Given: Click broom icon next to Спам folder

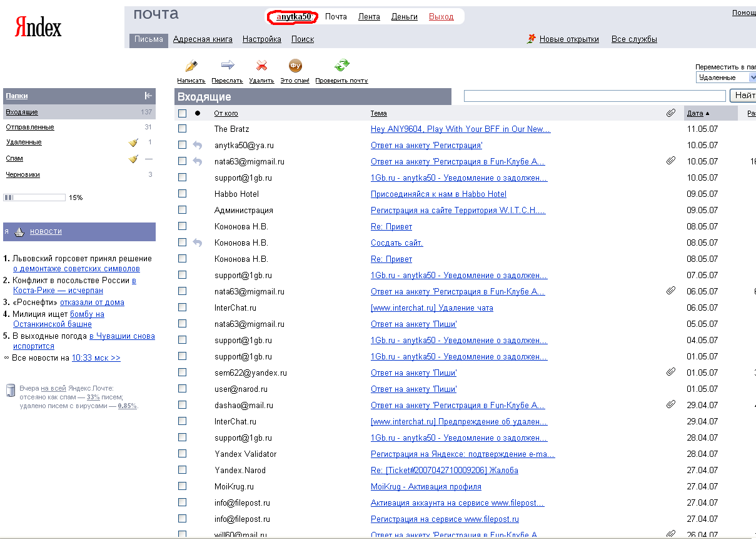Looking at the screenshot, I should point(133,159).
